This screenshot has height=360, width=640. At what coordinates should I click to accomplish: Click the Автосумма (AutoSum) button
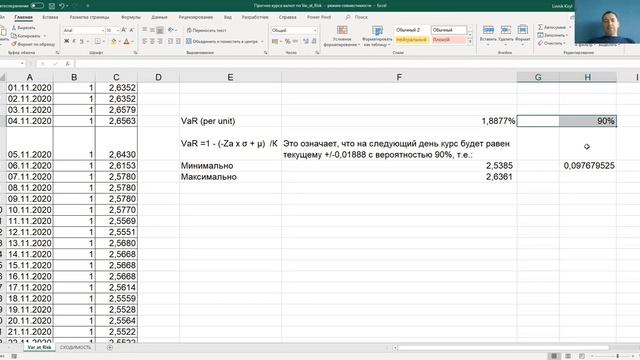pos(553,27)
